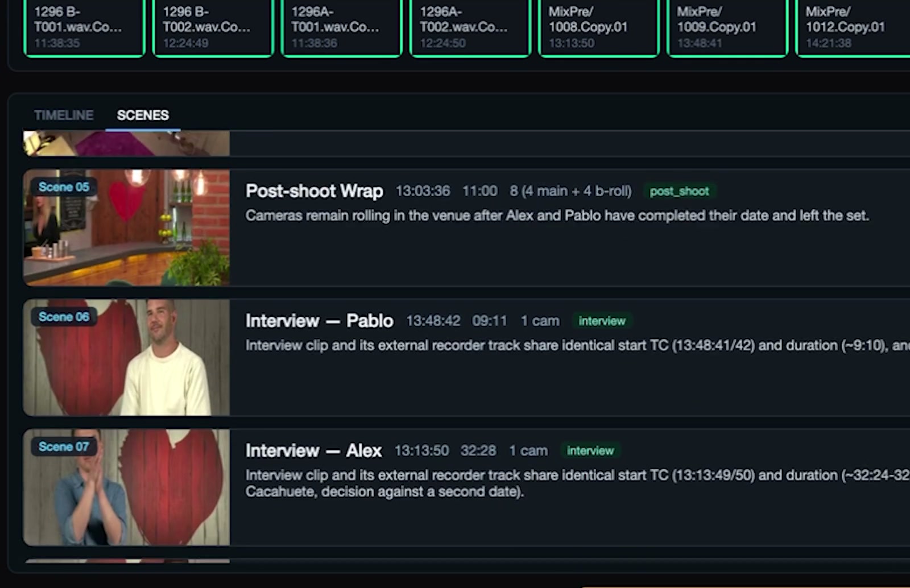Click the Scene 06 badge

(64, 317)
